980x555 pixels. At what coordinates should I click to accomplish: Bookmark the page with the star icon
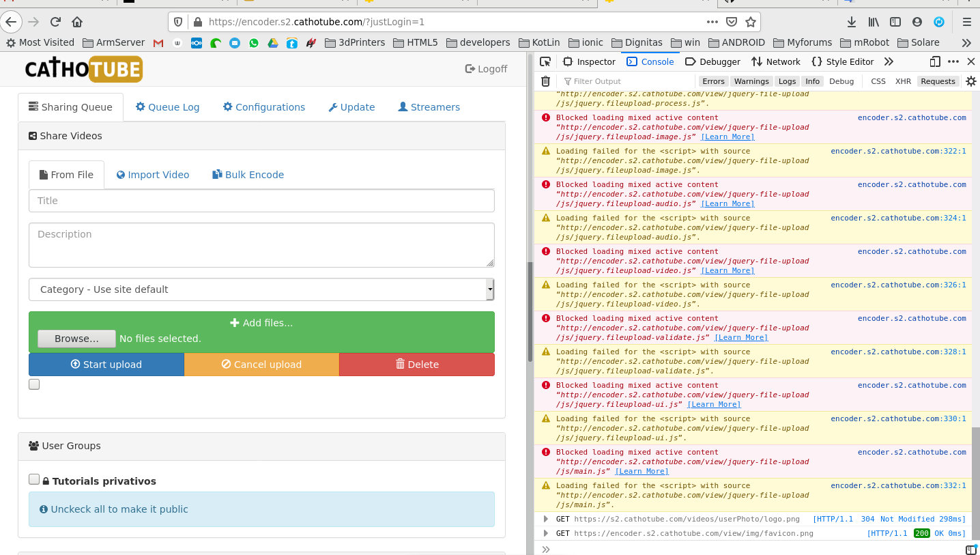[x=750, y=21]
